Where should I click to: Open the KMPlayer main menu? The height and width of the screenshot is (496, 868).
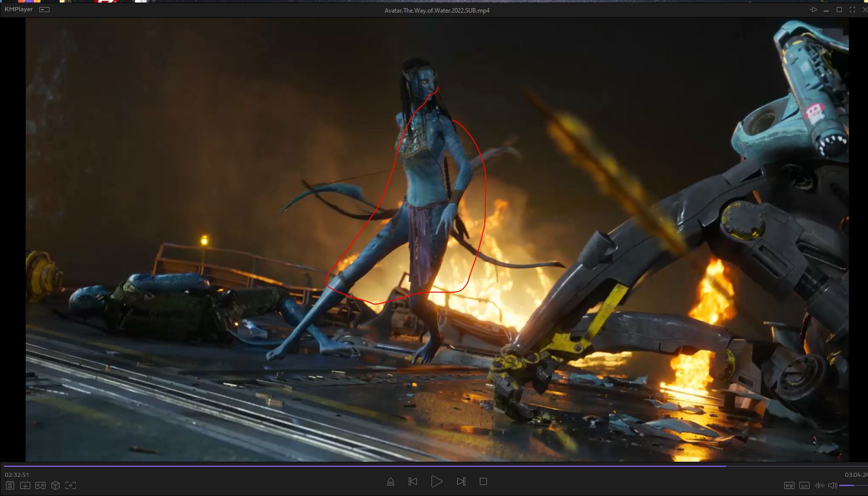tap(19, 10)
